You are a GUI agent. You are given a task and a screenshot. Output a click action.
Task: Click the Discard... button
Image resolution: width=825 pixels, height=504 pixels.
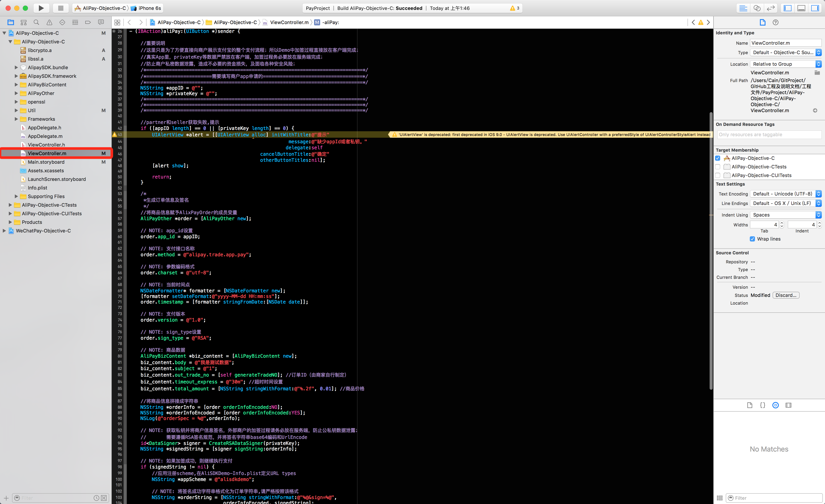coord(785,295)
